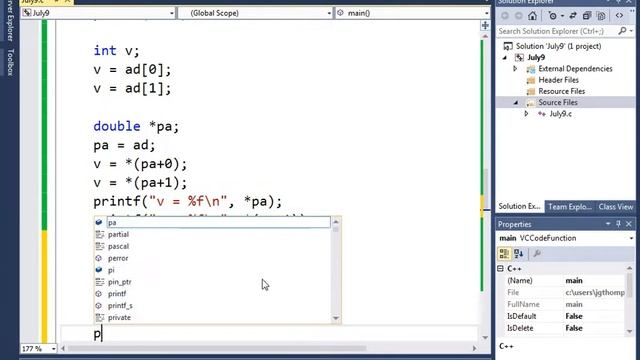Viewport: 640px width, 360px height.
Task: Open Properties window options dropdown
Action: pyautogui.click(x=608, y=224)
